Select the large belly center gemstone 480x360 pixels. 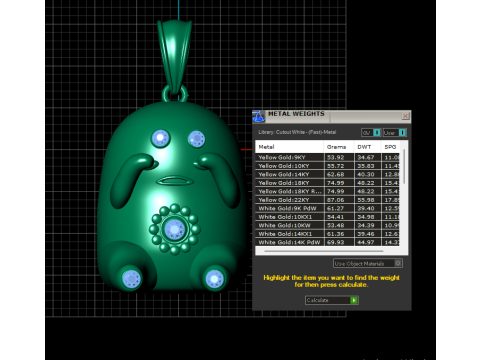point(174,229)
